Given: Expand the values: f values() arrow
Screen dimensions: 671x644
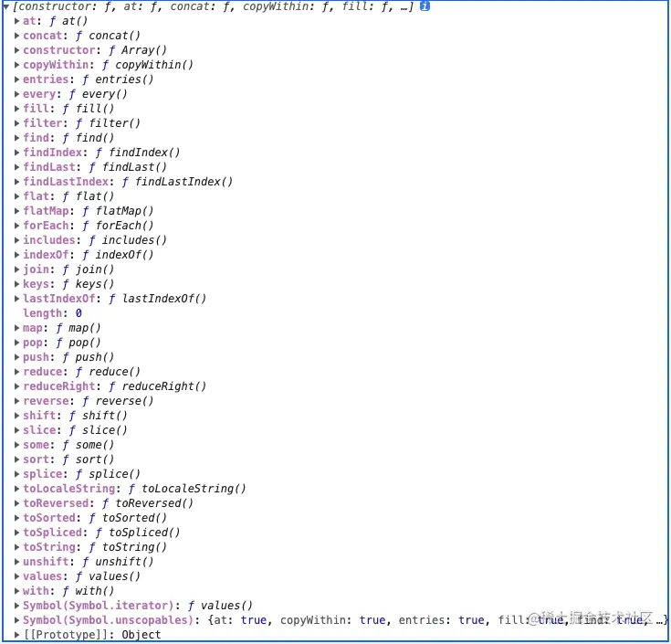Looking at the screenshot, I should (x=16, y=575).
